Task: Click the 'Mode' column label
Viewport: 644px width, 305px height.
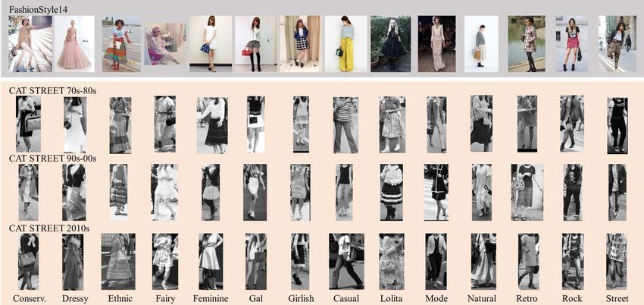Action: (x=436, y=298)
